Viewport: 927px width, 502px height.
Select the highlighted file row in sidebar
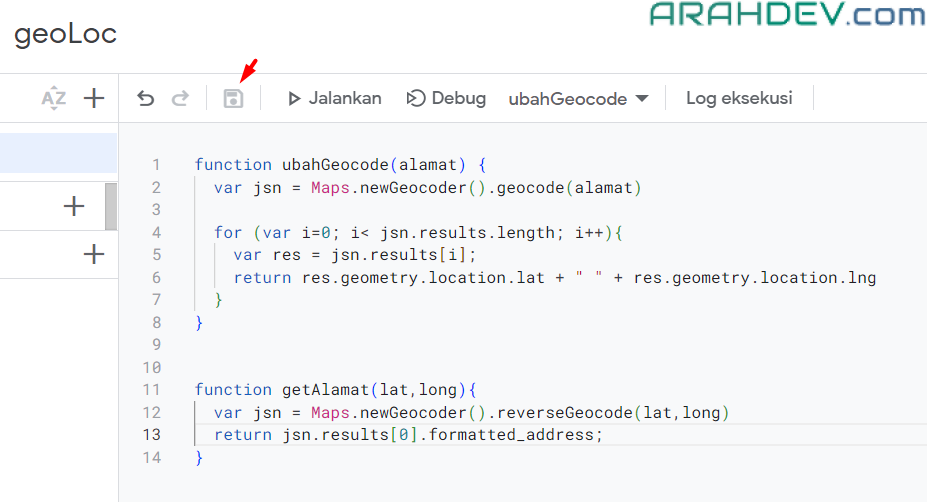coord(58,153)
